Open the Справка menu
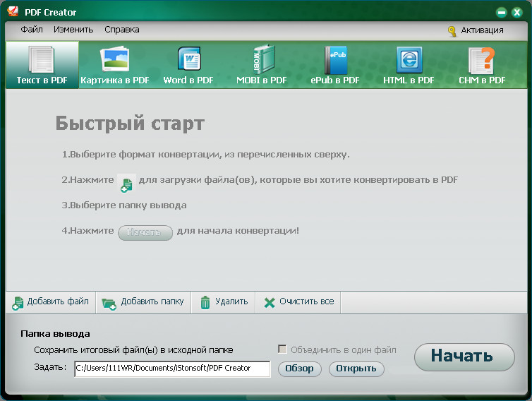The height and width of the screenshot is (401, 532). click(122, 30)
